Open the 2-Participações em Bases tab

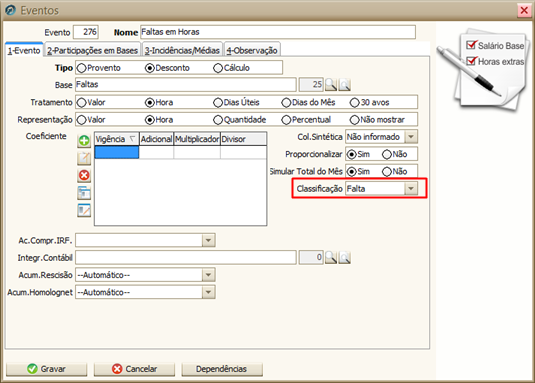(x=92, y=50)
